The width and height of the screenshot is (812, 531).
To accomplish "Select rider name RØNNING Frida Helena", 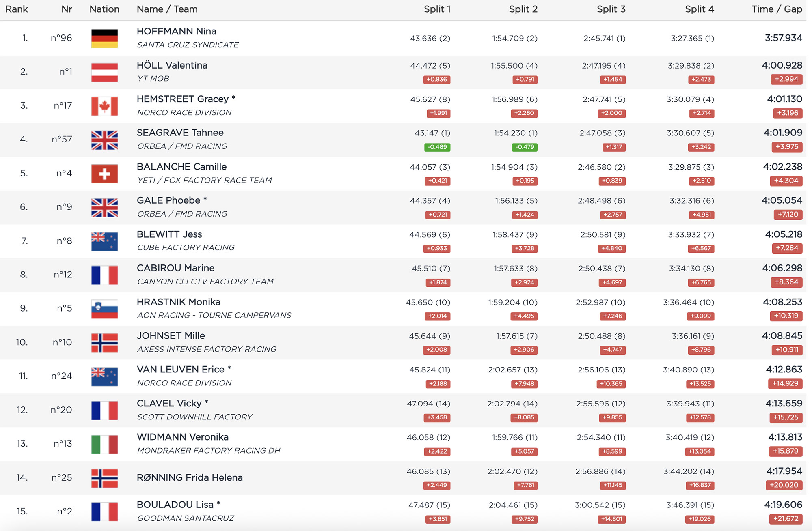I will click(x=190, y=478).
